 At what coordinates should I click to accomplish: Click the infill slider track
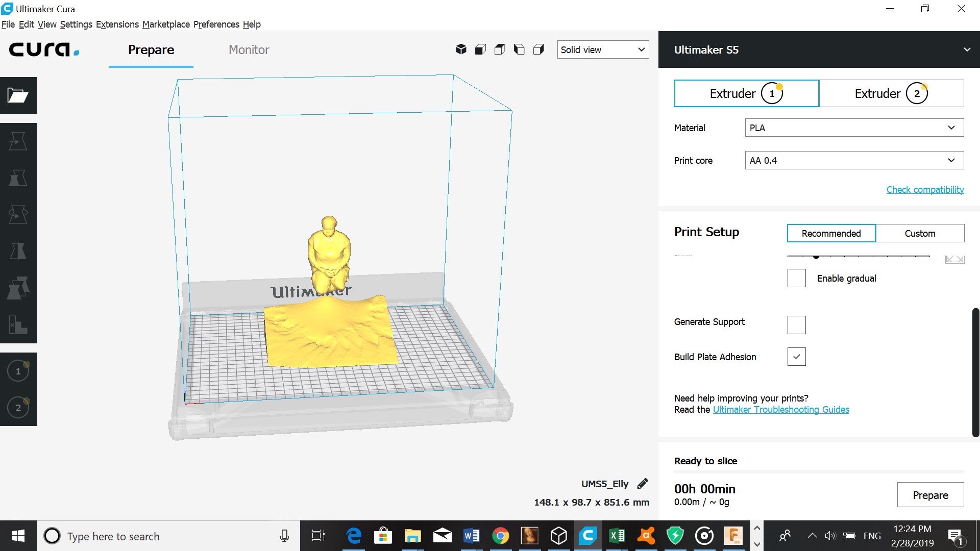[x=868, y=256]
